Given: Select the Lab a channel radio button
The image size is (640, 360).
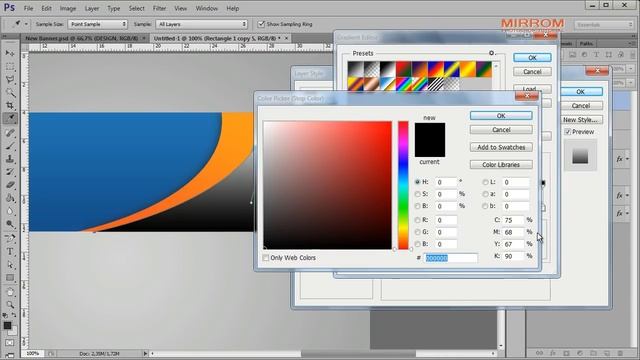Looking at the screenshot, I should tap(485, 194).
